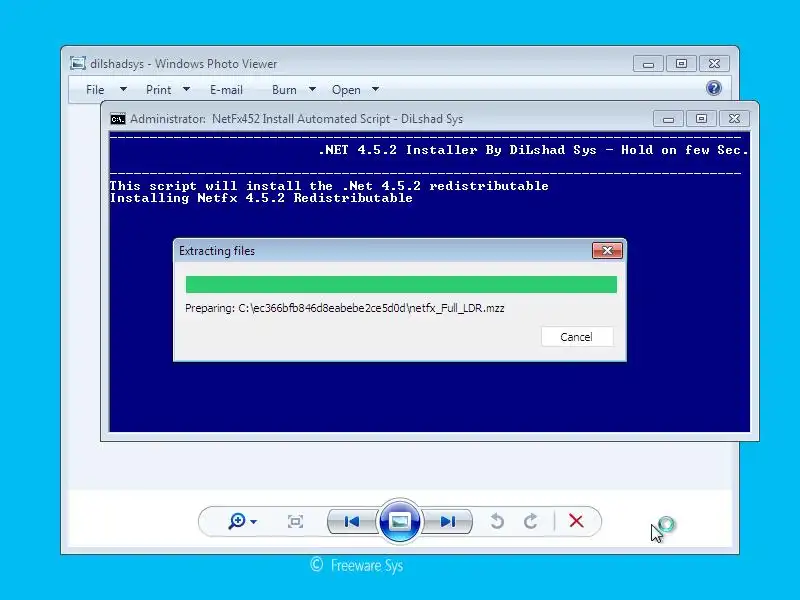Image resolution: width=800 pixels, height=600 pixels.
Task: Click the '.NET 4.5.2 Installer By DiLshad Sys' header
Action: 533,150
